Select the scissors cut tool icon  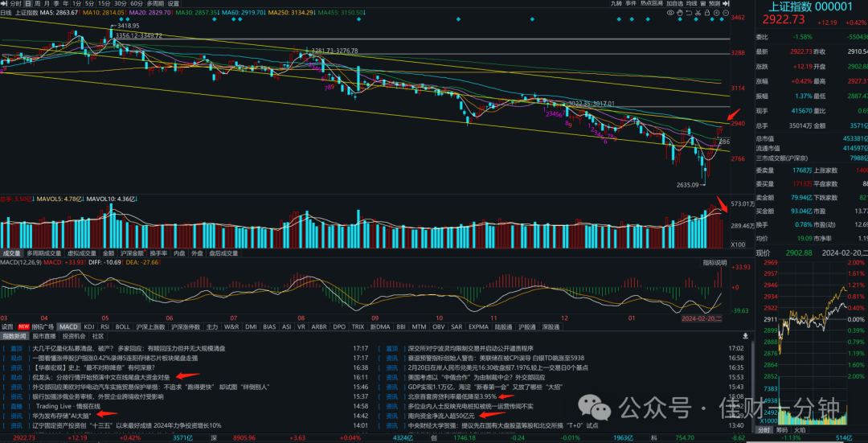698,12
